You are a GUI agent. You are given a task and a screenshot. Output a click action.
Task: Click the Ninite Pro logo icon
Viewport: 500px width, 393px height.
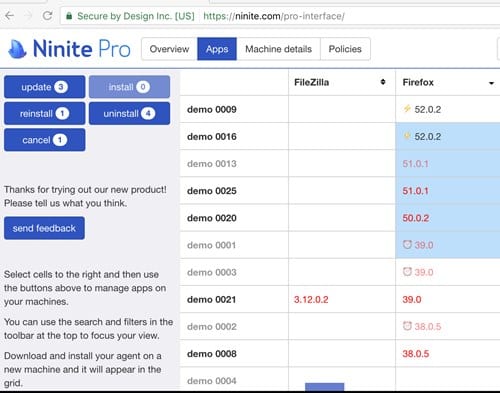[17, 49]
